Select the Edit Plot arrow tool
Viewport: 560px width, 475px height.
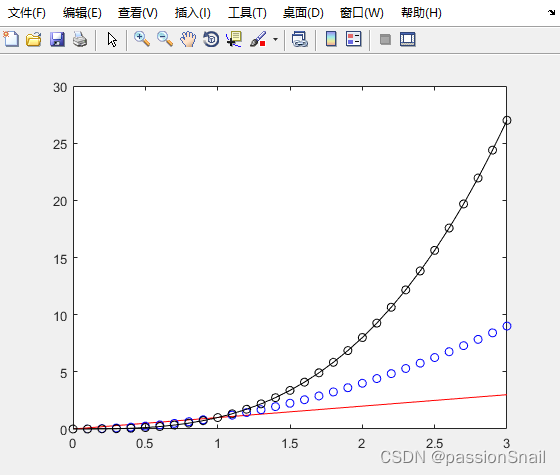point(112,39)
